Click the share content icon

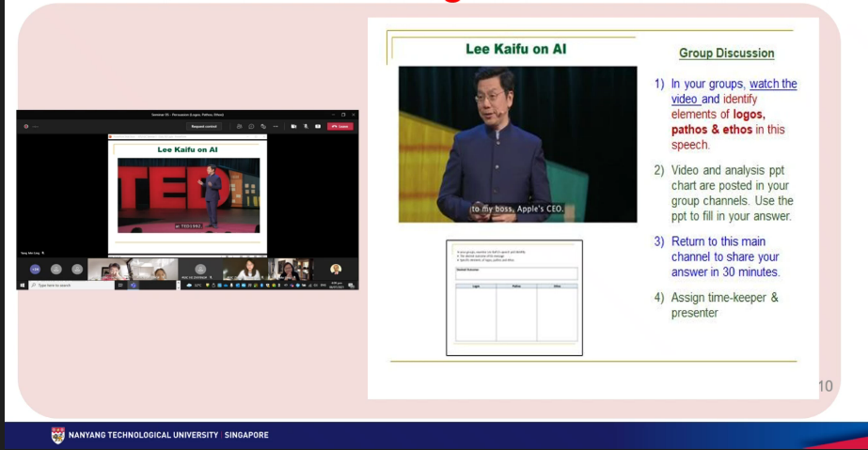[317, 126]
